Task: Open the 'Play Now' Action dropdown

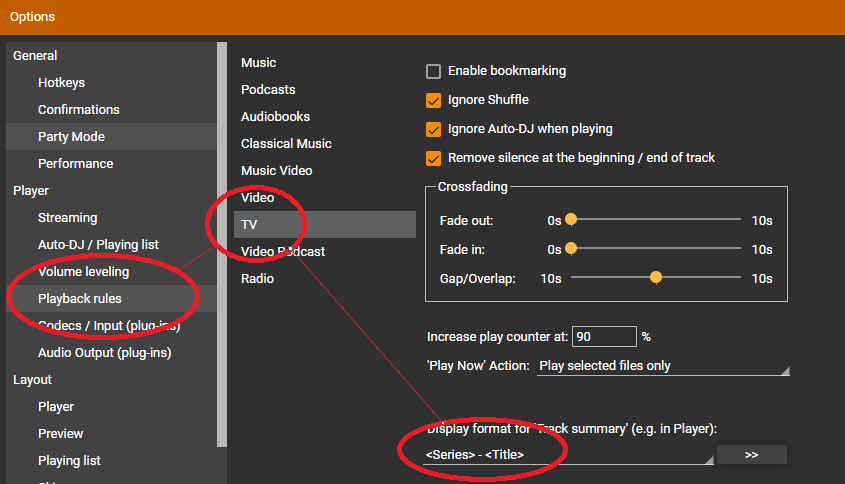Action: click(663, 366)
